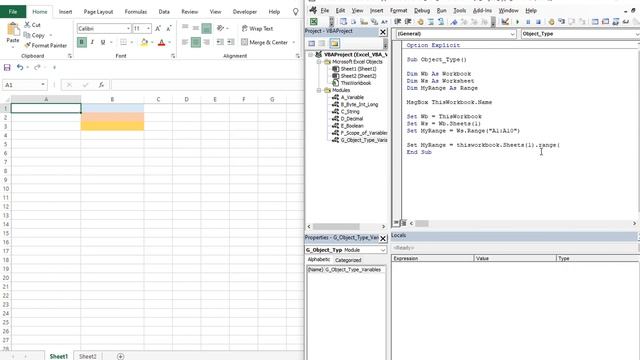Select the peach-colored cell B2

pos(112,117)
